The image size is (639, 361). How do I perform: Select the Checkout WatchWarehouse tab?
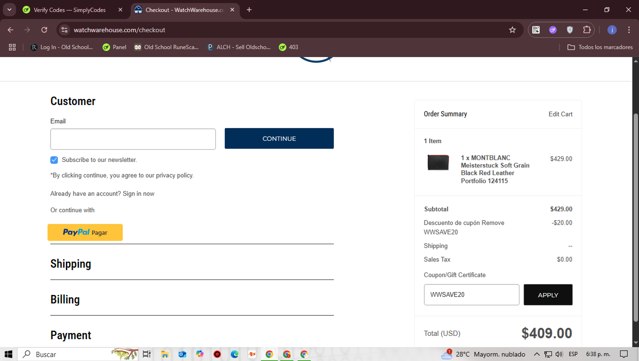(185, 10)
